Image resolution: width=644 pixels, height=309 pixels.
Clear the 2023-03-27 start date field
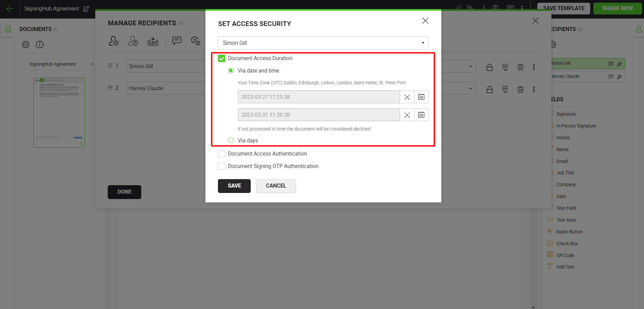coord(407,97)
